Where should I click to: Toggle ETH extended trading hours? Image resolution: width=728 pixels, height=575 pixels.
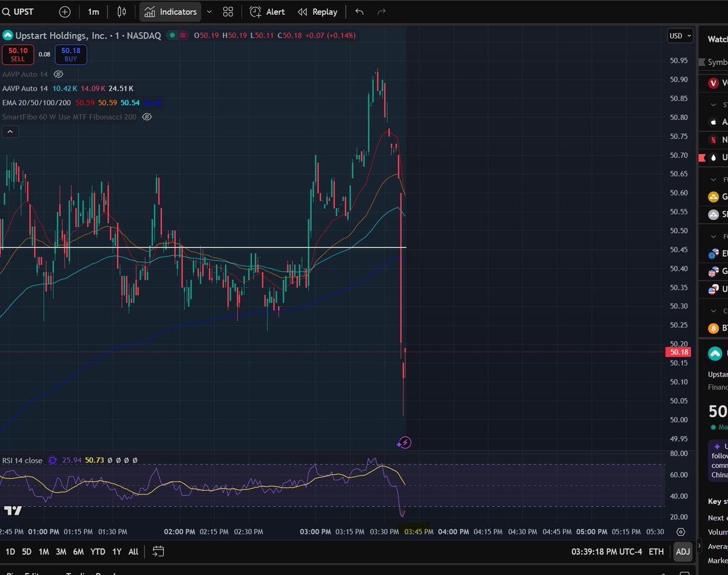click(x=656, y=552)
